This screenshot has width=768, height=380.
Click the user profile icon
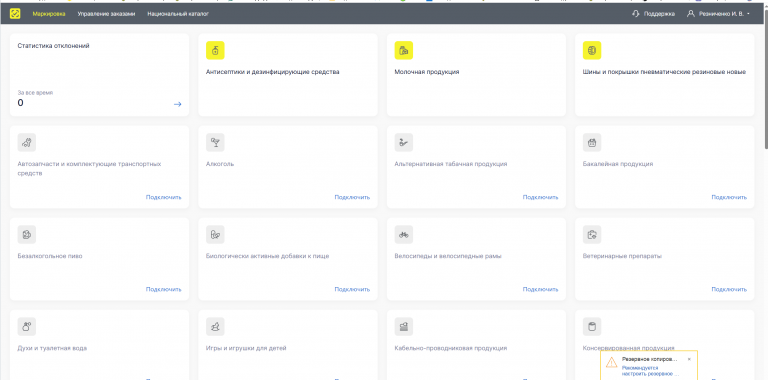691,14
